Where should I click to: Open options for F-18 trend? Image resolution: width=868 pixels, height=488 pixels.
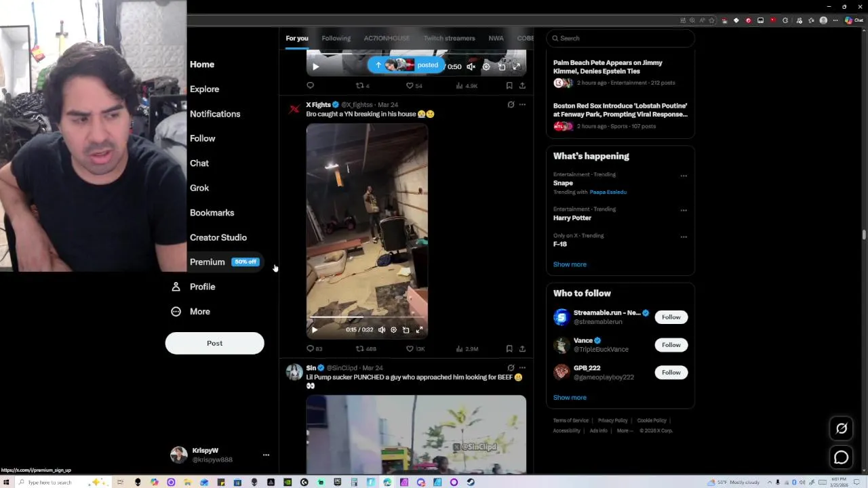tap(684, 237)
